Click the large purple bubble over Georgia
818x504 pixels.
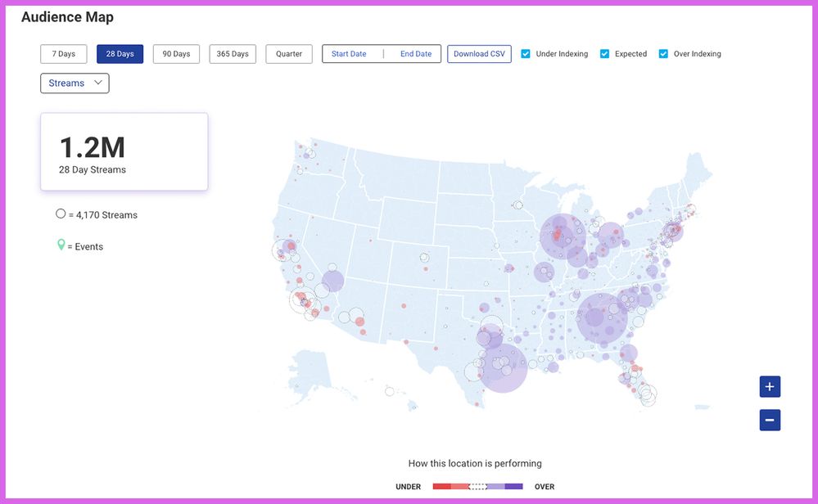click(x=602, y=318)
